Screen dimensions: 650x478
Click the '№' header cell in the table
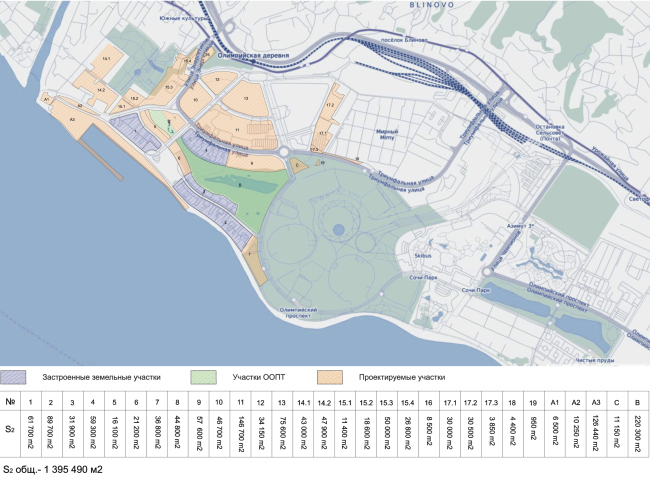(13, 402)
